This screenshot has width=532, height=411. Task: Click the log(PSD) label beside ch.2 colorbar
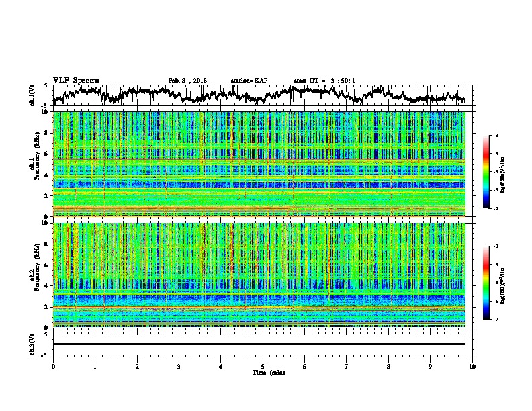click(x=502, y=285)
